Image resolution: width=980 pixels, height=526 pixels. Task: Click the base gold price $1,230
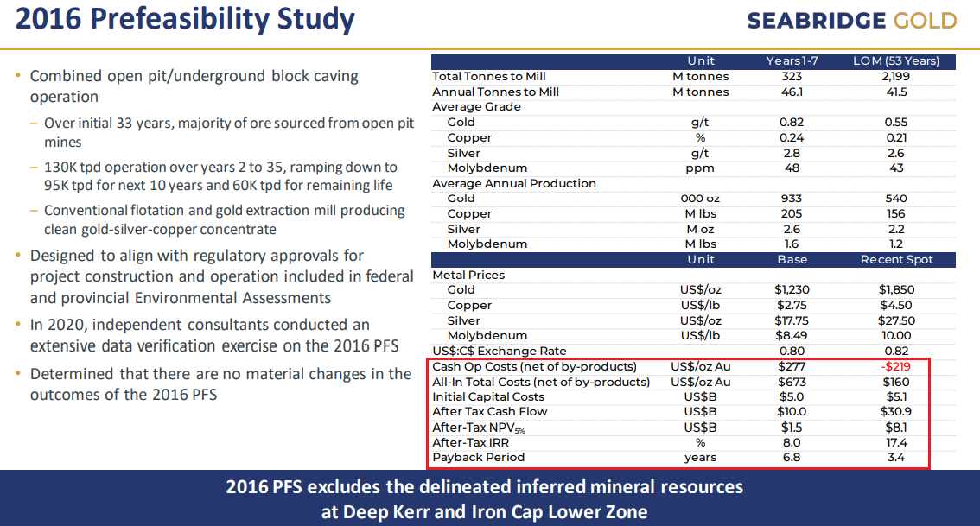[x=792, y=290]
